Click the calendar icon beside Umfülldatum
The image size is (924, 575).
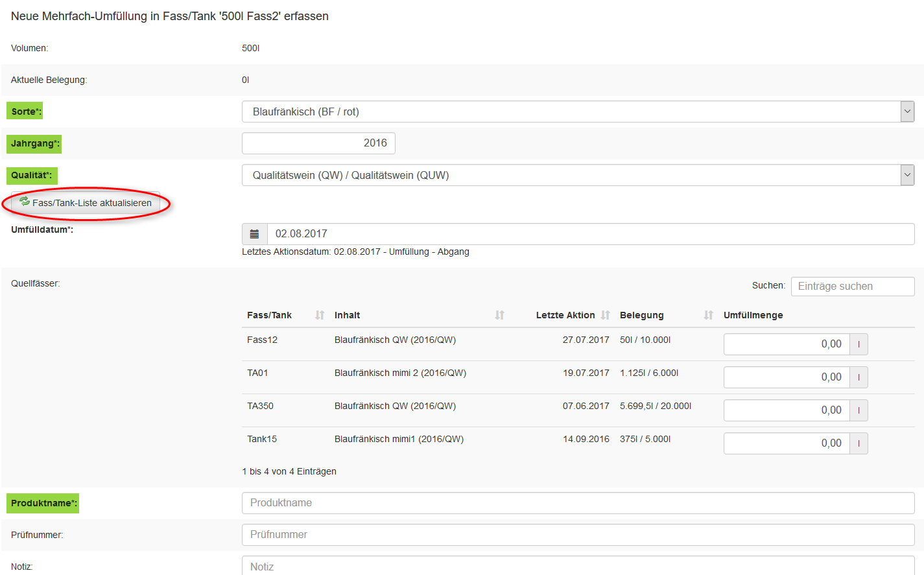coord(254,234)
